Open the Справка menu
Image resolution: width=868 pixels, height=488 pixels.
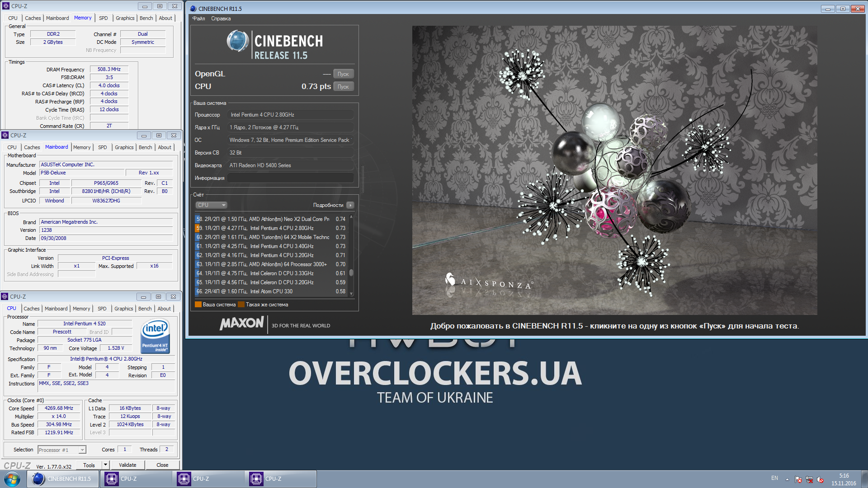221,19
